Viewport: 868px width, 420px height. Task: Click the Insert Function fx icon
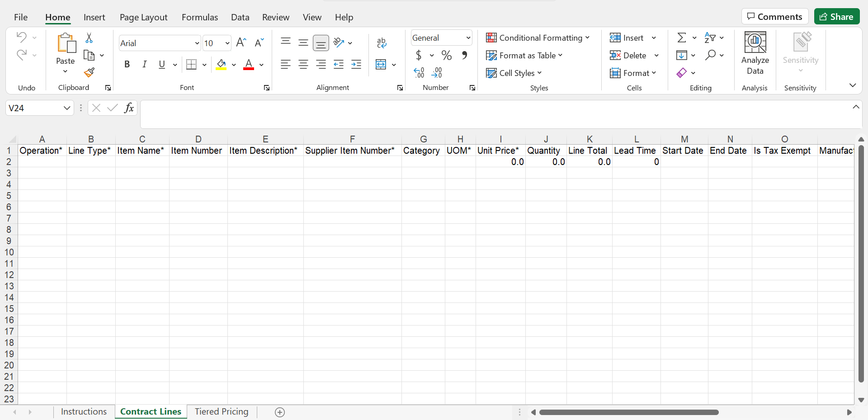(x=129, y=108)
